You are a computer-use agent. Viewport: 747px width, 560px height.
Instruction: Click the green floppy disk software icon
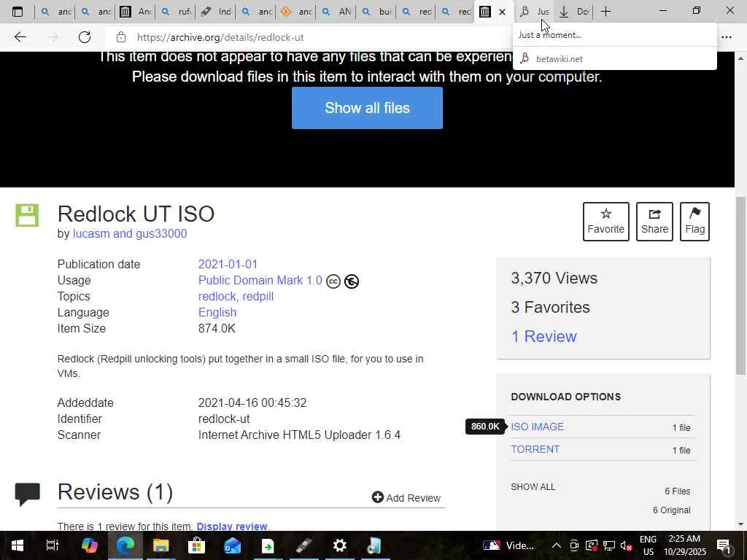[27, 215]
